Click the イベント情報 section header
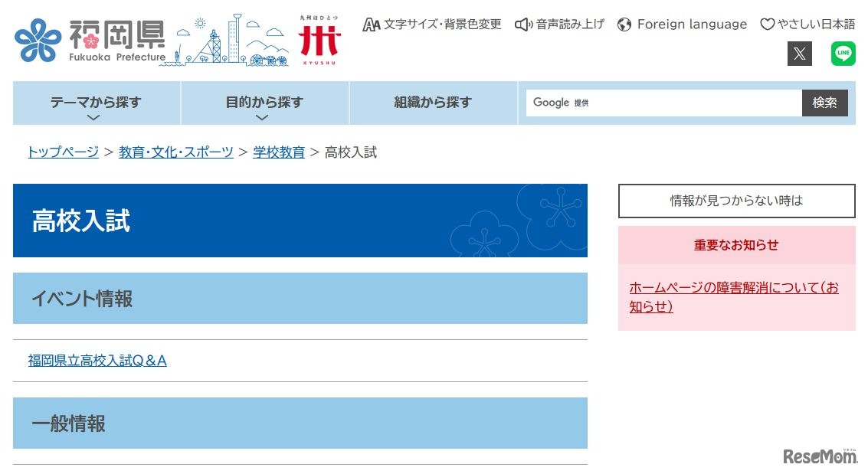The width and height of the screenshot is (868, 474). pyautogui.click(x=300, y=298)
